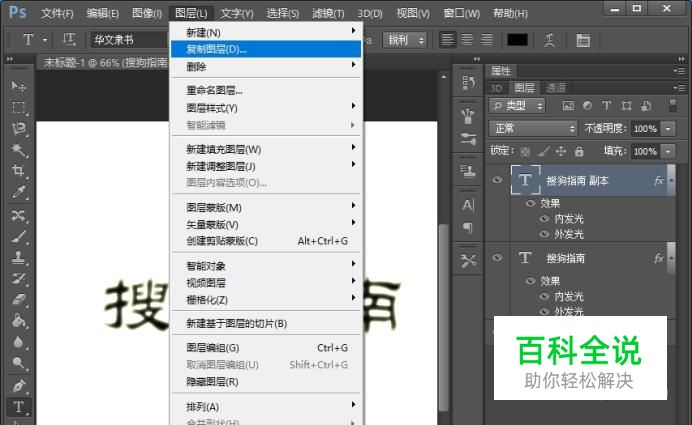Click the center align text button
The height and width of the screenshot is (425, 692).
point(467,40)
